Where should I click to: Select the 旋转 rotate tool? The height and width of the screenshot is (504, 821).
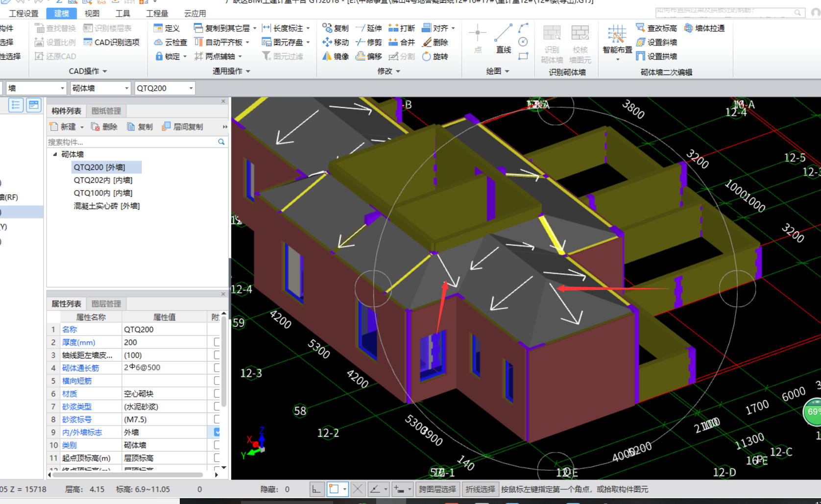click(435, 56)
